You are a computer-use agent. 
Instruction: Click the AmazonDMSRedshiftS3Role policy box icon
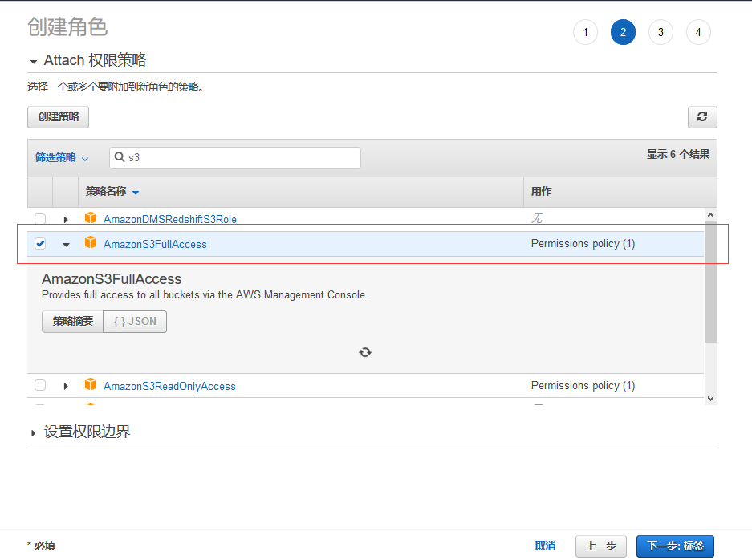91,218
